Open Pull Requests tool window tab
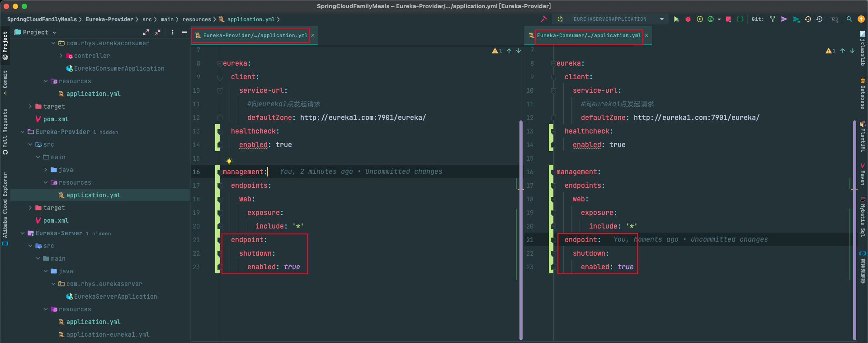868x343 pixels. point(5,132)
